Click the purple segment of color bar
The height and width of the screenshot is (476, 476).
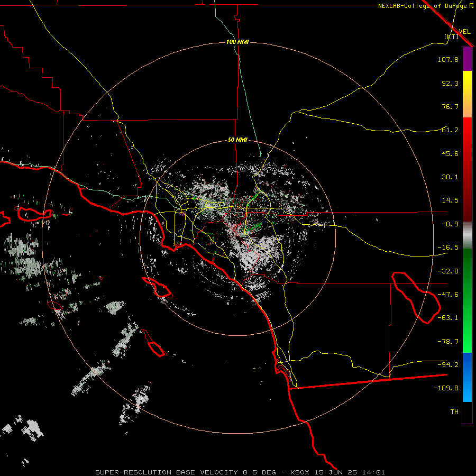point(467,59)
